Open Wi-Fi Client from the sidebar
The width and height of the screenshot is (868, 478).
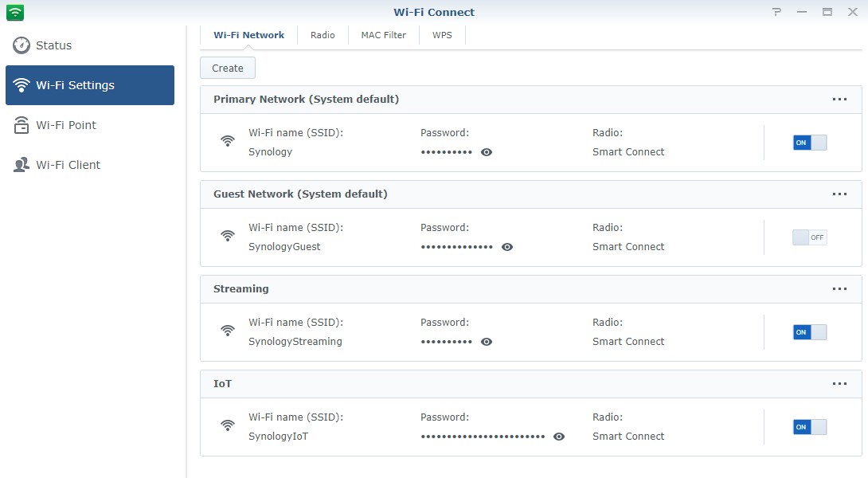[68, 165]
